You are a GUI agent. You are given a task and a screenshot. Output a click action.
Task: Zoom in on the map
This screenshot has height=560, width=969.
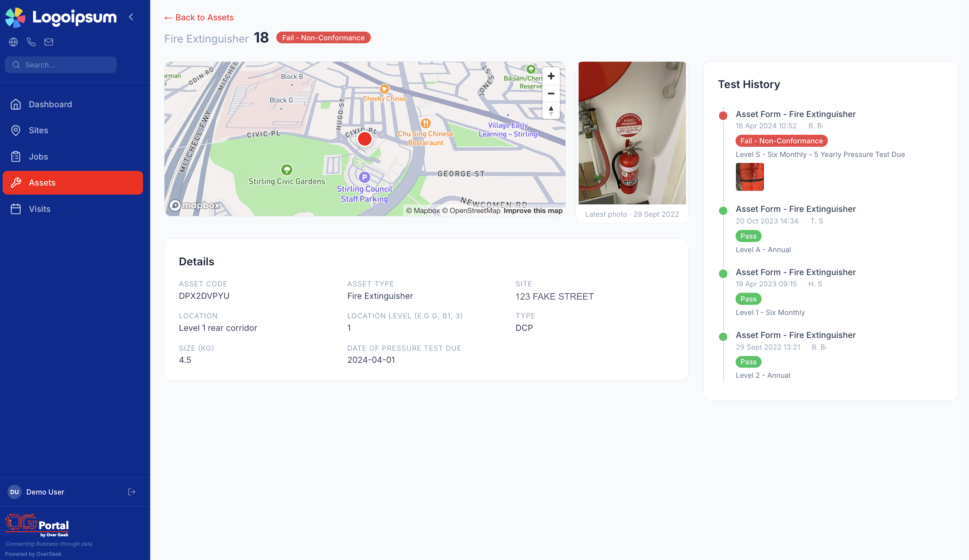[x=551, y=76]
